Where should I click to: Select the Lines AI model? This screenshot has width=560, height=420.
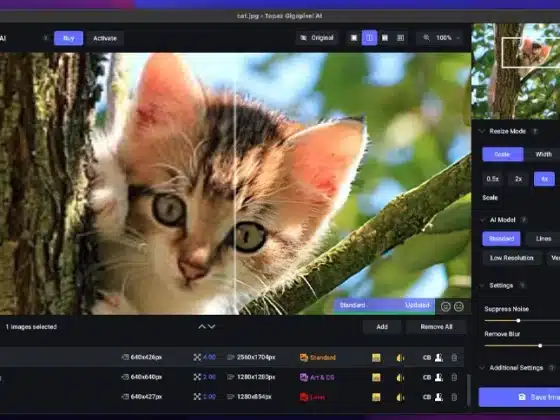(543, 239)
